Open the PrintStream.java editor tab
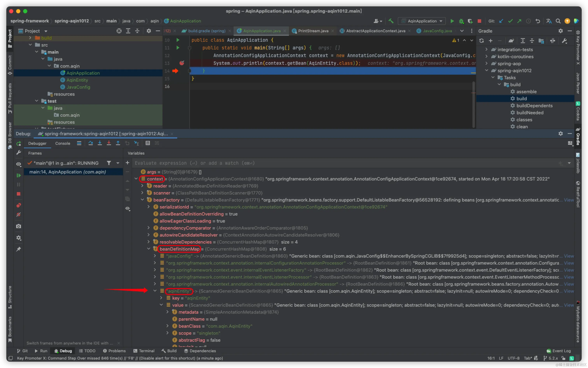Image resolution: width=588 pixels, height=368 pixels. [313, 31]
